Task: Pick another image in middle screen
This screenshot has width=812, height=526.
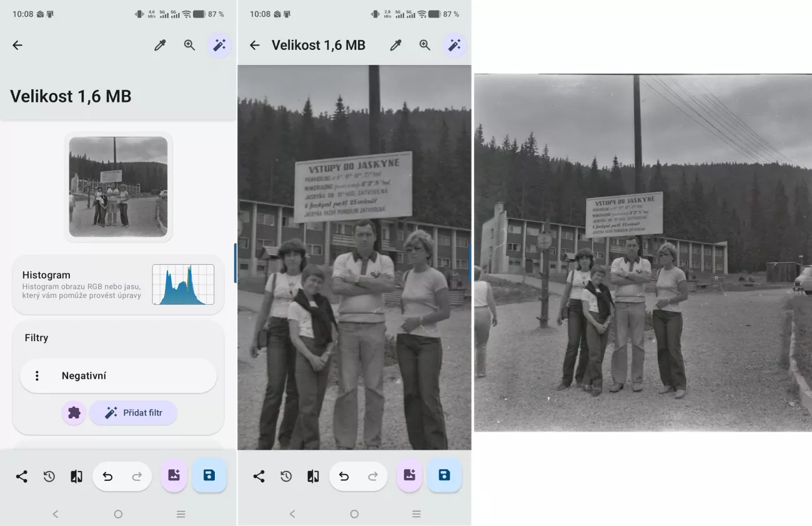Action: [409, 475]
